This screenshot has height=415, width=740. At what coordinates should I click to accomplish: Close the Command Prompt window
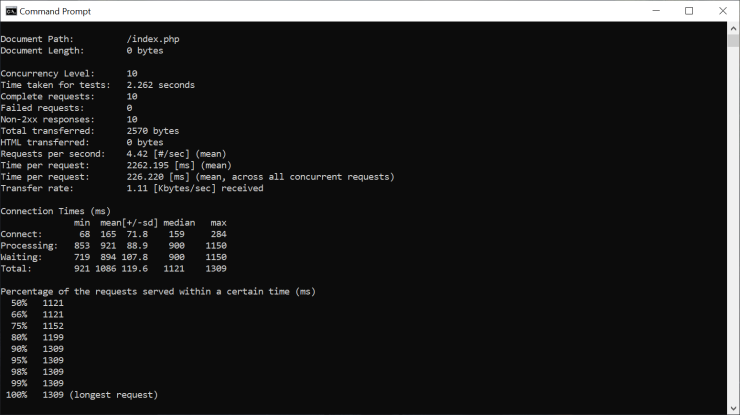coord(723,11)
